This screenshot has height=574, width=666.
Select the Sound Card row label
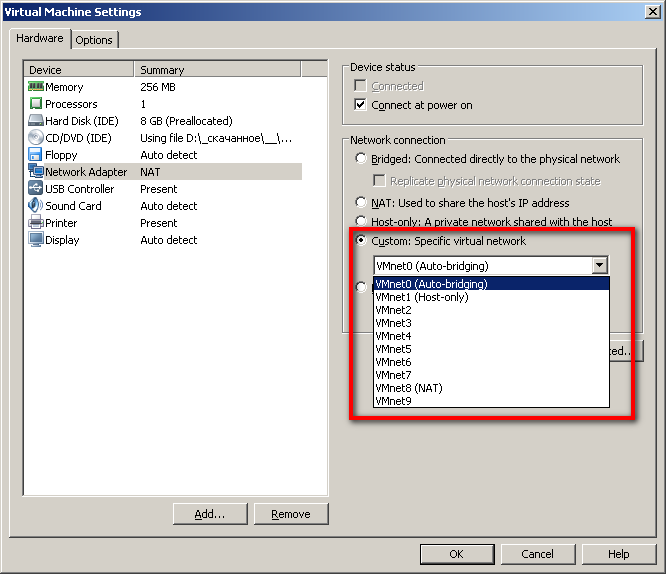point(73,206)
